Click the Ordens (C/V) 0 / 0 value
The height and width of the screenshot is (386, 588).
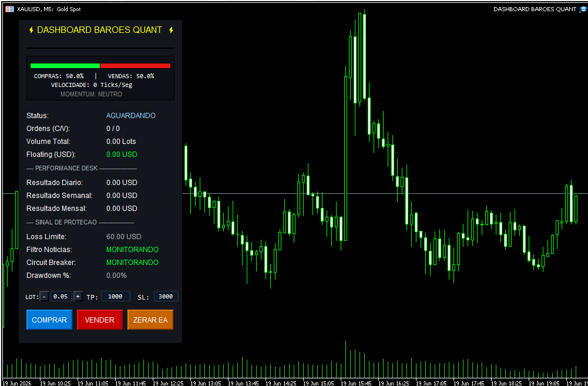113,129
